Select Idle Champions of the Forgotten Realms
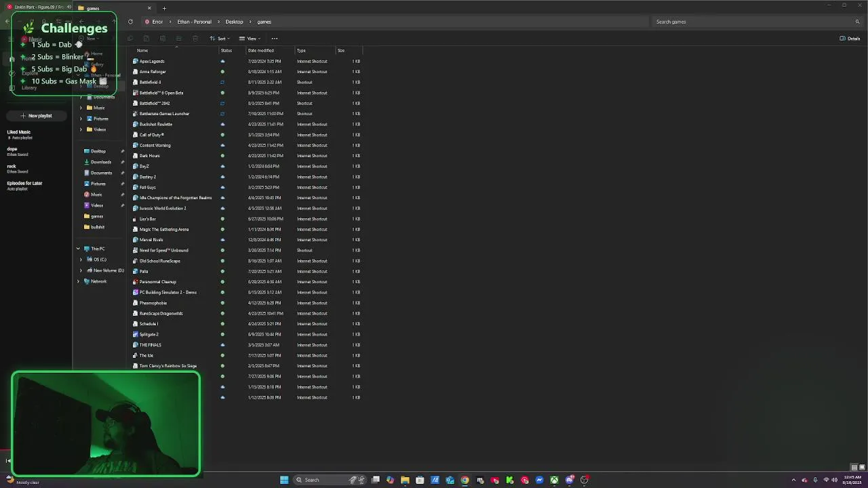868x488 pixels. [175, 198]
